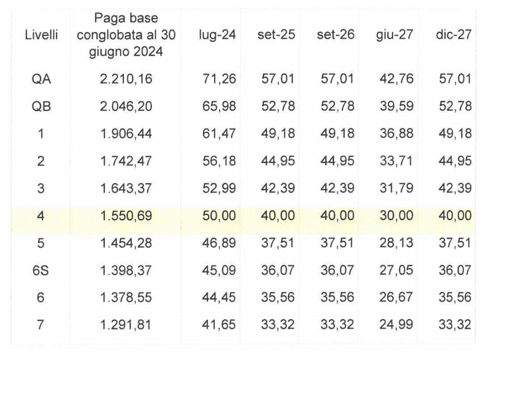Click the set-25 column header
The width and height of the screenshot is (515, 420).
[276, 34]
